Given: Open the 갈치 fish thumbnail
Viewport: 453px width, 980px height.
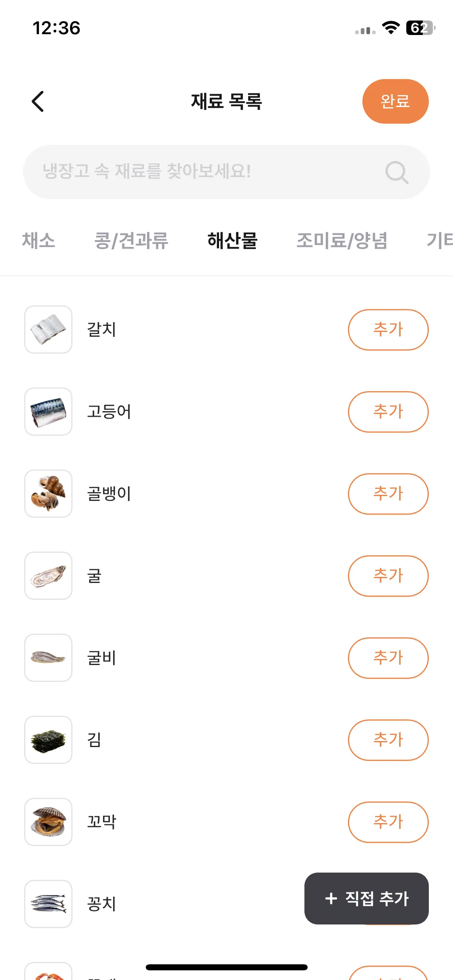Looking at the screenshot, I should point(48,329).
